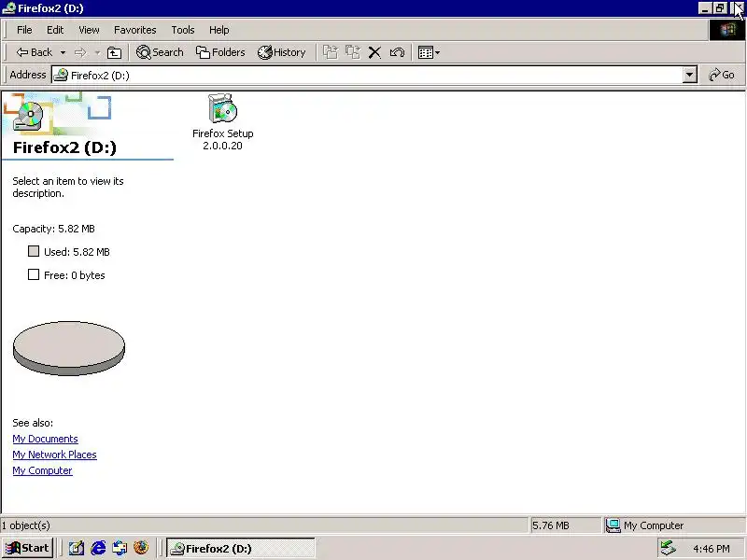Click Firefox2 (D:) taskbar button

(241, 548)
